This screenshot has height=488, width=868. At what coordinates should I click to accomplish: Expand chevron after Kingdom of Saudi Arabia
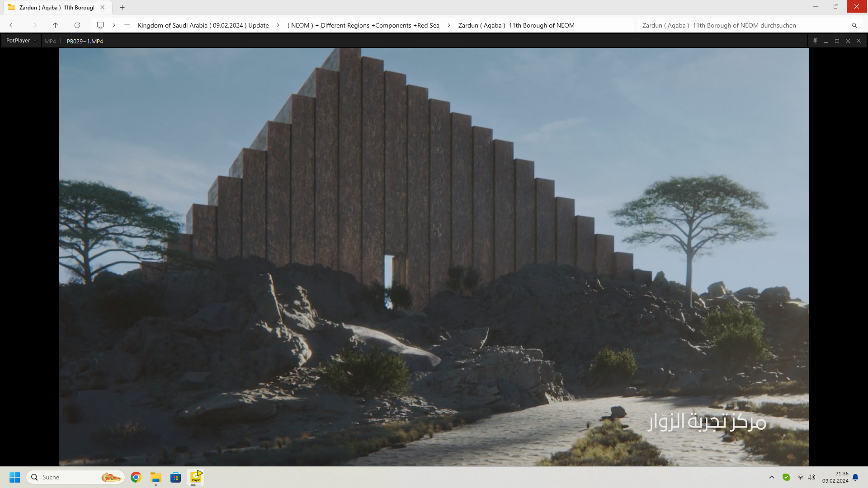tap(278, 25)
